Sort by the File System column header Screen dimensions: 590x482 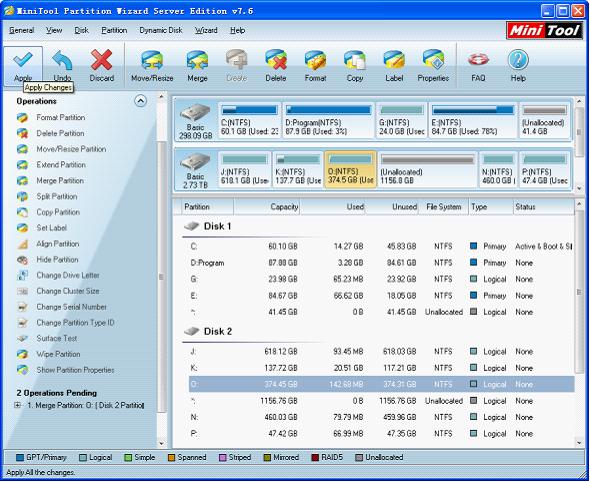[444, 207]
